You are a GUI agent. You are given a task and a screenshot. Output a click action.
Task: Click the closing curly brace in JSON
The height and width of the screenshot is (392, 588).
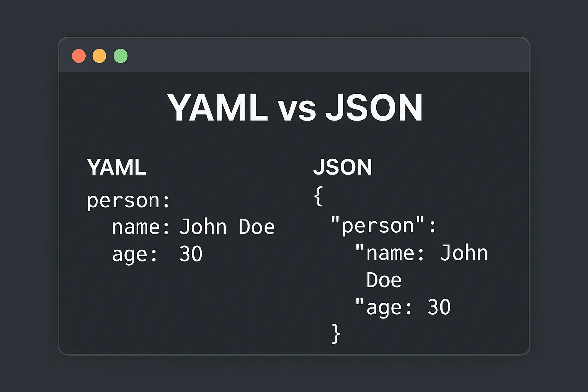(336, 333)
